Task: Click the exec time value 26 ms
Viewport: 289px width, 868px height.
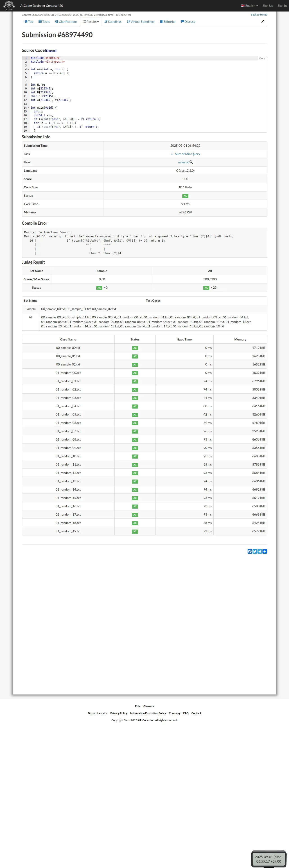Action: point(207,431)
